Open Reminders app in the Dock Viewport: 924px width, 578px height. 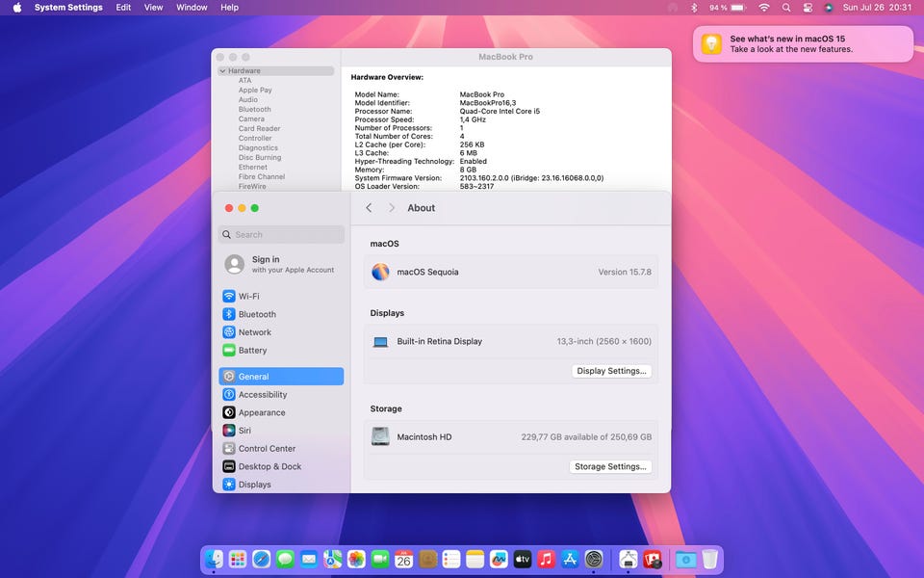pos(451,559)
